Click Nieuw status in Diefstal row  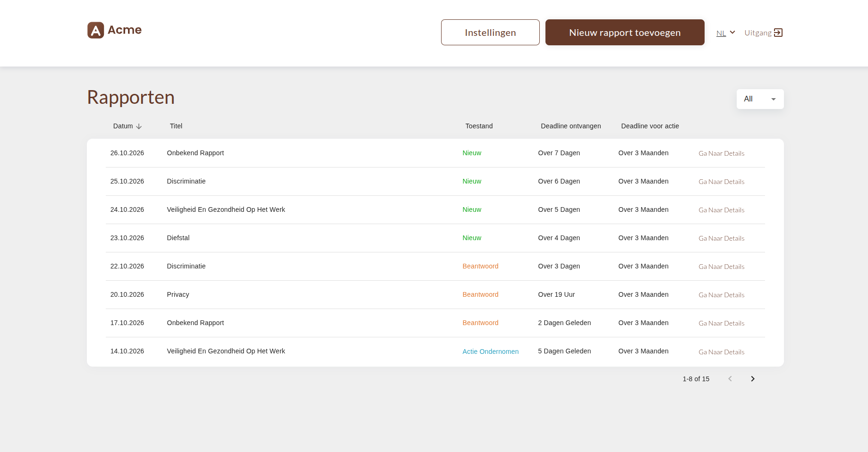[x=472, y=238]
